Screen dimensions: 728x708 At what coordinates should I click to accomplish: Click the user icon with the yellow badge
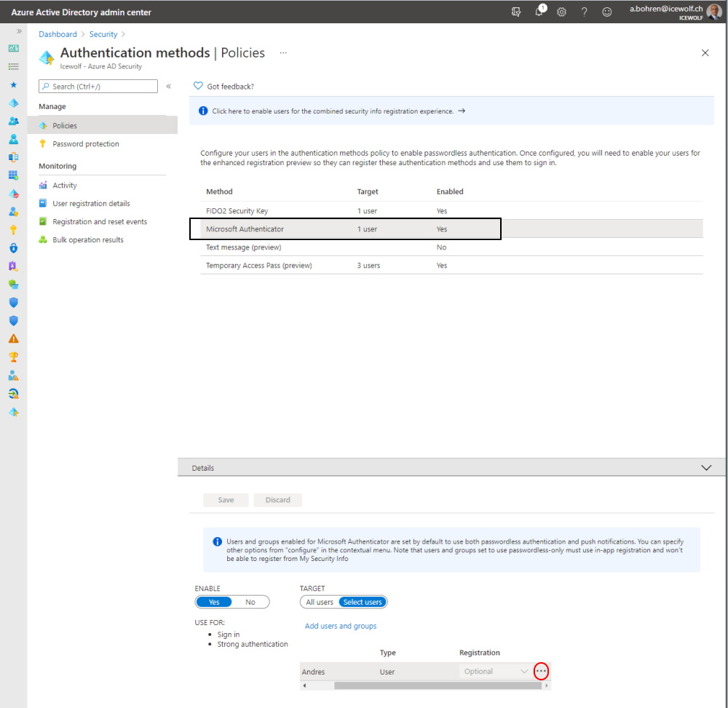[13, 212]
